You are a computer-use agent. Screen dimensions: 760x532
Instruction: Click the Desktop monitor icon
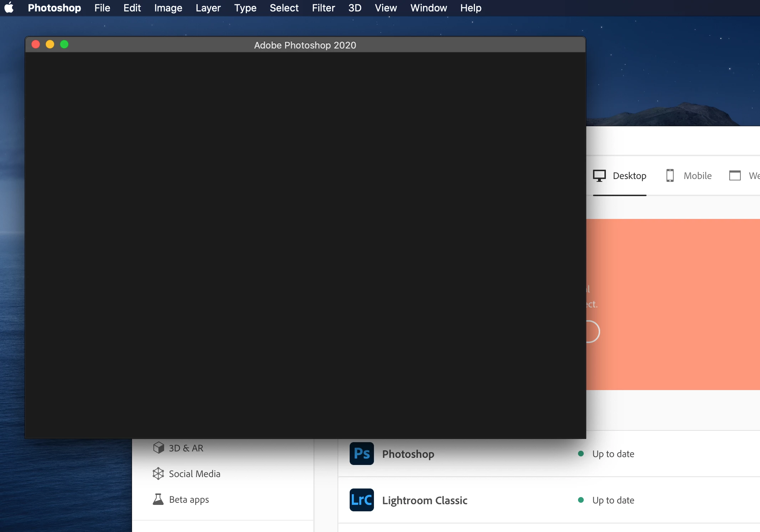click(x=599, y=175)
